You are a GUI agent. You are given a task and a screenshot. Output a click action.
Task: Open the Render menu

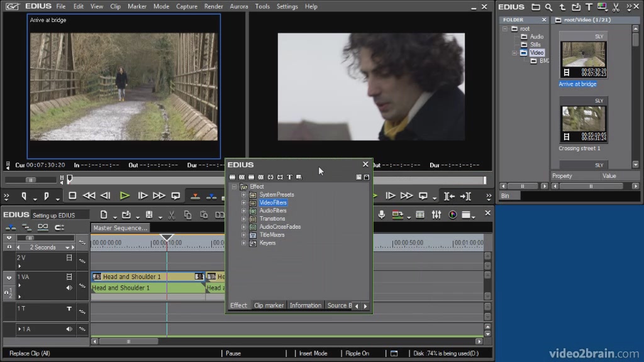214,6
